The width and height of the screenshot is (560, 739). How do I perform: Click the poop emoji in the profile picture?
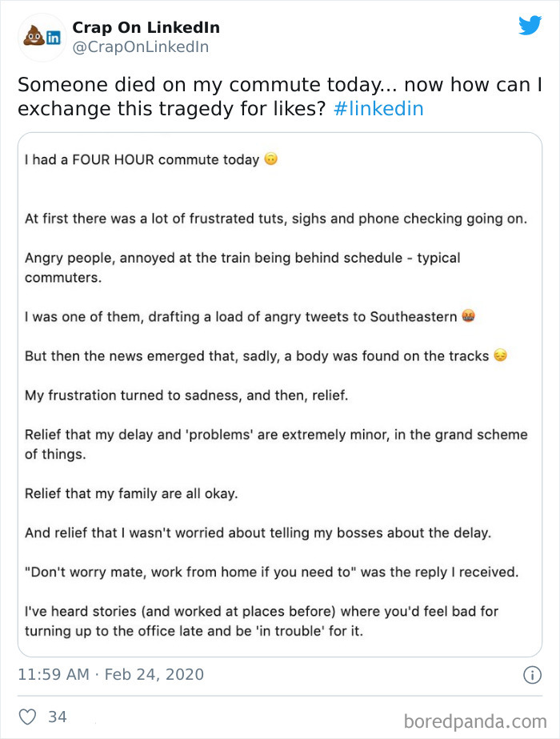[x=33, y=34]
